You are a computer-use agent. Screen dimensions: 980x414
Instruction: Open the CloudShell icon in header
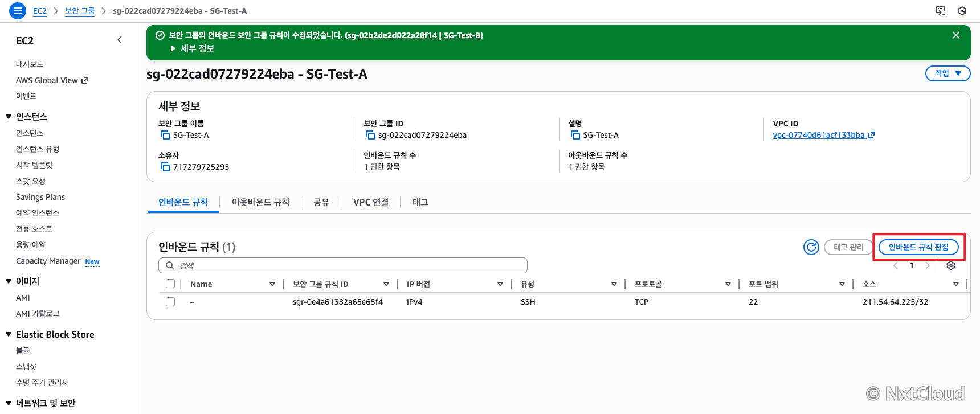point(941,11)
